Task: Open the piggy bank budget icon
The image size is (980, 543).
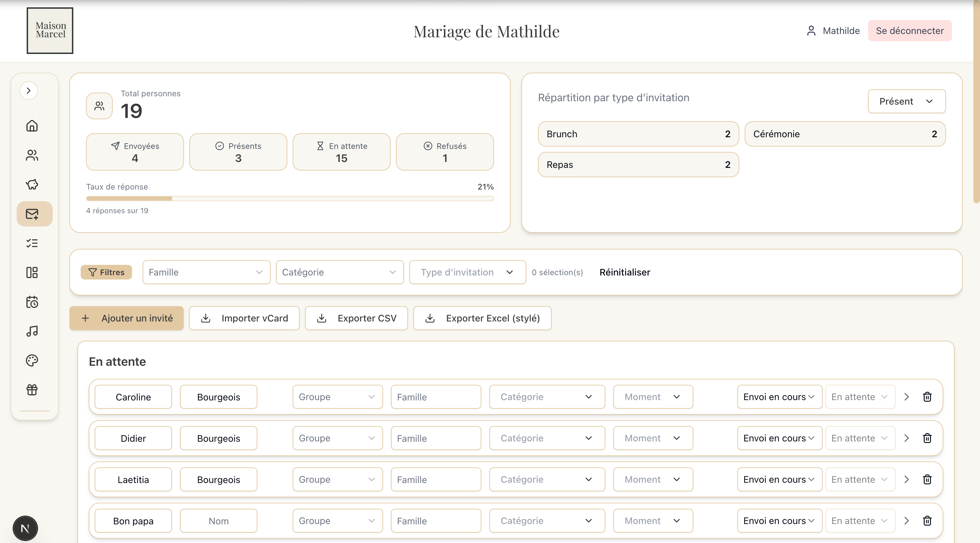Action: 32,185
